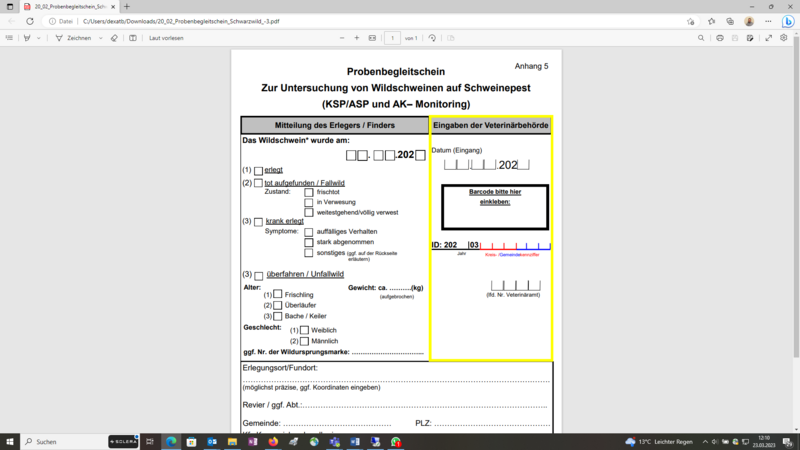Check 'überfahren / Unfallwild' checkbox
The width and height of the screenshot is (800, 450).
[x=259, y=276]
